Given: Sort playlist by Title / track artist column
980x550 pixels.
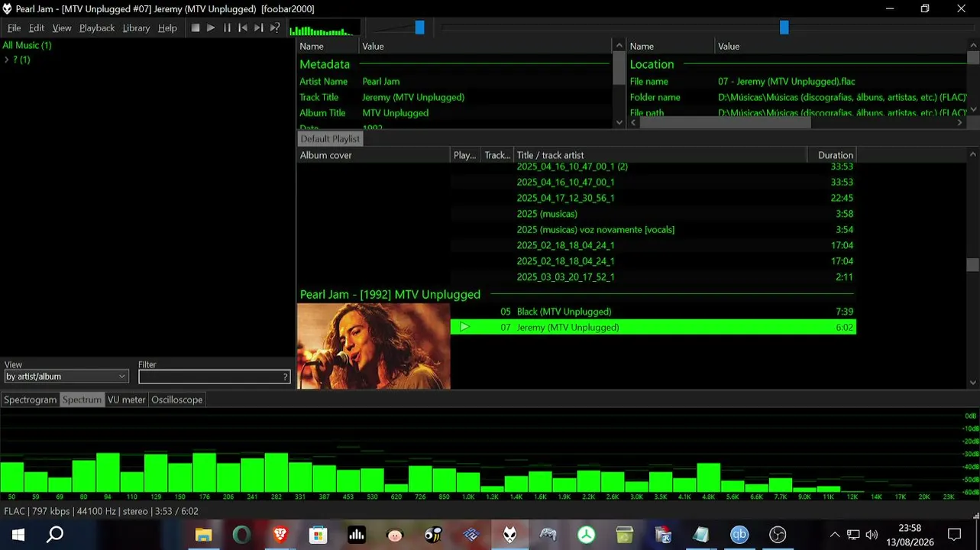Looking at the screenshot, I should [661, 155].
